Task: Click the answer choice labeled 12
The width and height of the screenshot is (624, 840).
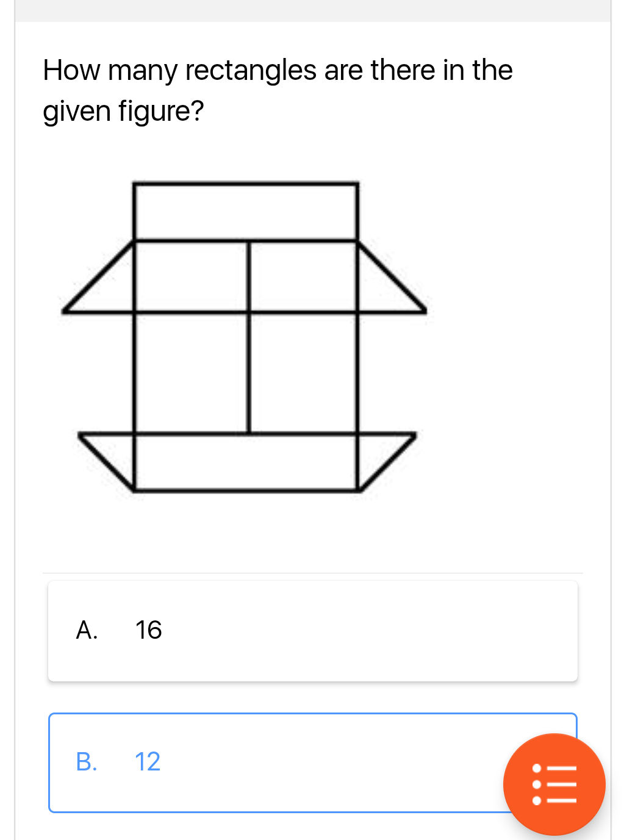Action: (147, 761)
